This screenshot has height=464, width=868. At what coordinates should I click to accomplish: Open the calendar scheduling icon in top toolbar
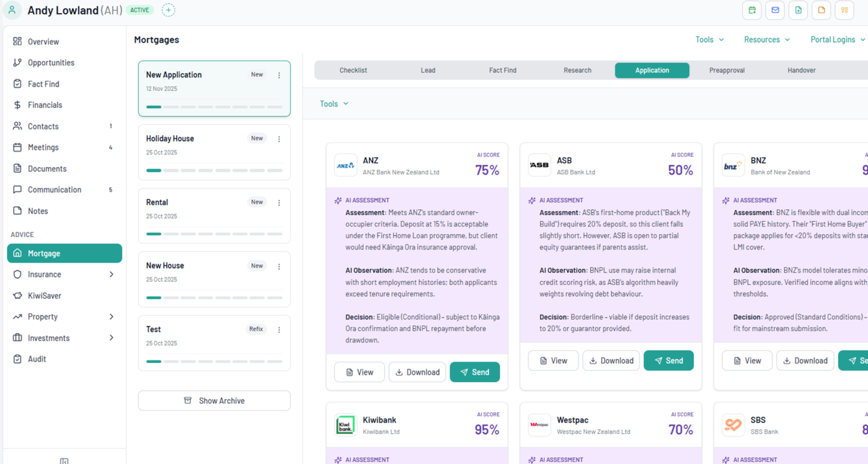(x=752, y=10)
